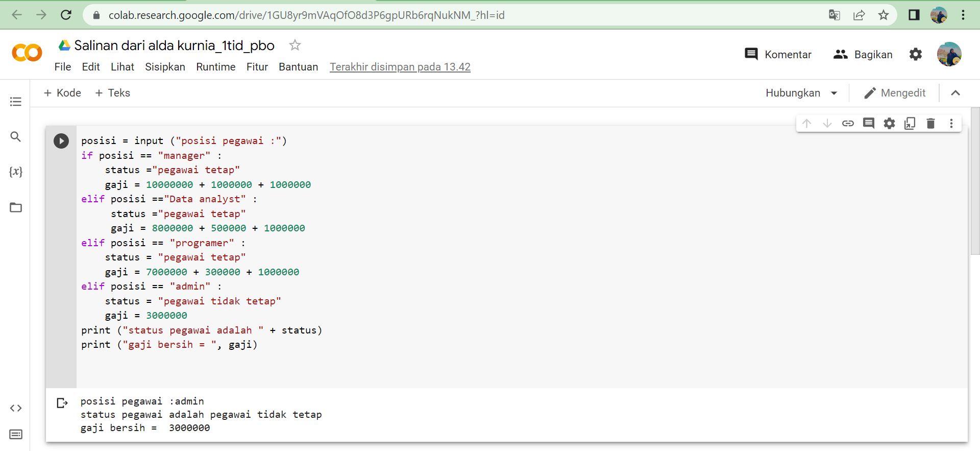The image size is (980, 451).
Task: Open the table of contents sidebar
Action: click(x=16, y=102)
